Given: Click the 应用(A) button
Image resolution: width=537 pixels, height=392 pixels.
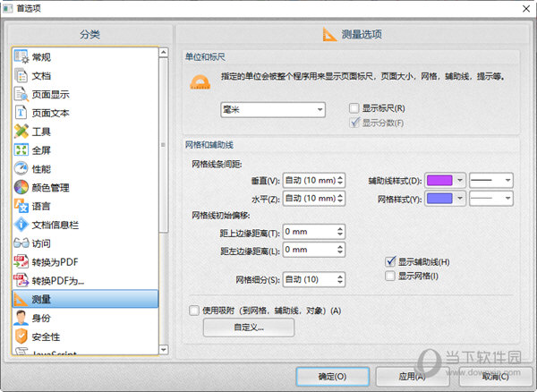Looking at the screenshot, I should point(413,376).
